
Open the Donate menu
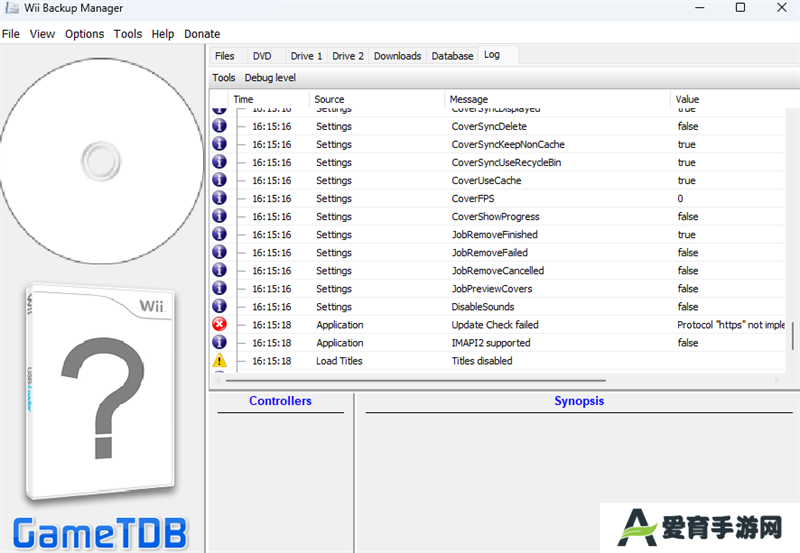tap(202, 34)
